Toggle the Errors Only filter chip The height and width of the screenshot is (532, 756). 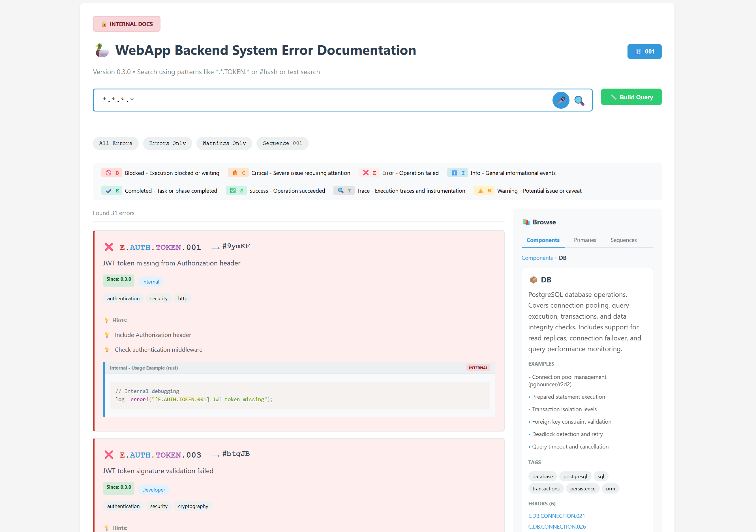point(167,143)
